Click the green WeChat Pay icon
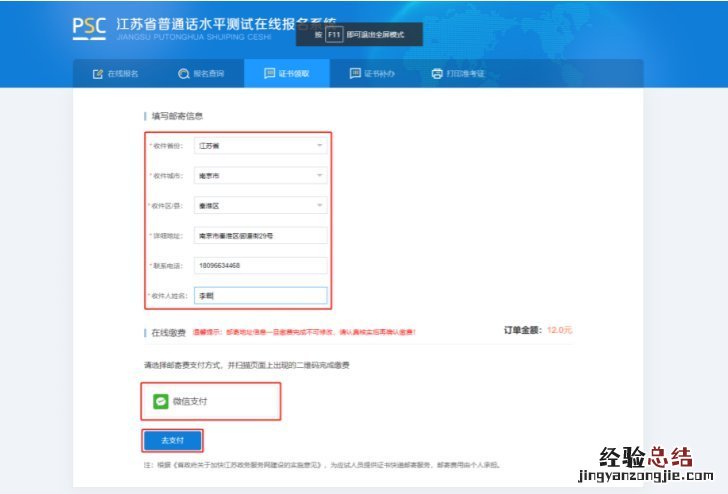This screenshot has width=728, height=494. coord(161,401)
